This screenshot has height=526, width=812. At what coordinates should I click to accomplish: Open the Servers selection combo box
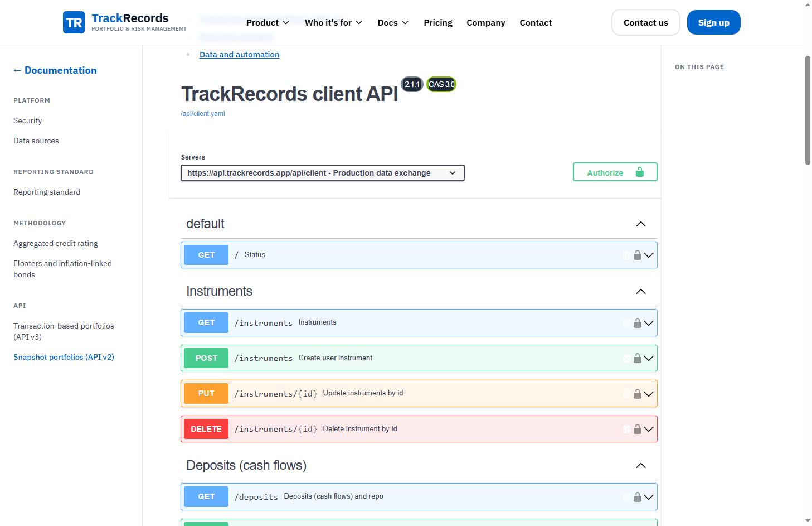(323, 173)
